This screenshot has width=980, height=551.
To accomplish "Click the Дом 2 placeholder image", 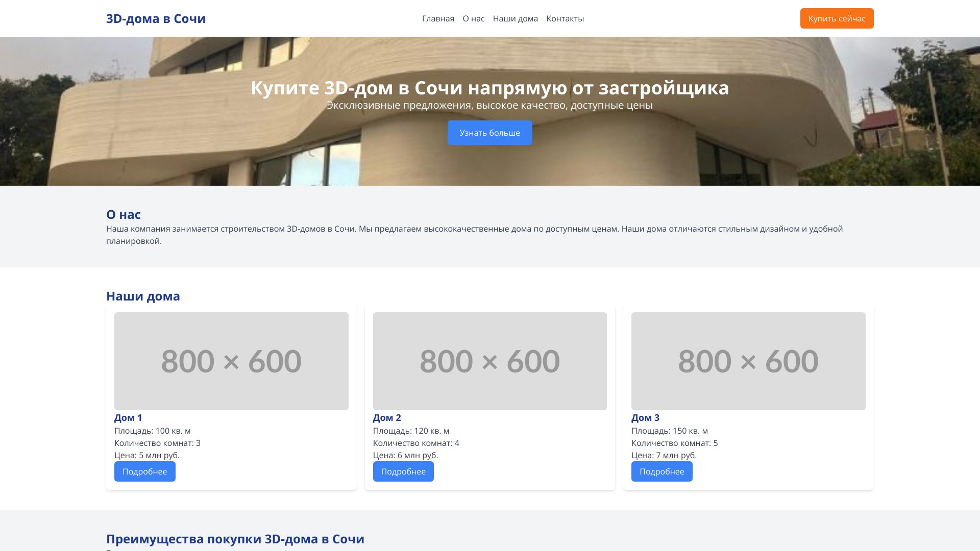I will coord(489,361).
